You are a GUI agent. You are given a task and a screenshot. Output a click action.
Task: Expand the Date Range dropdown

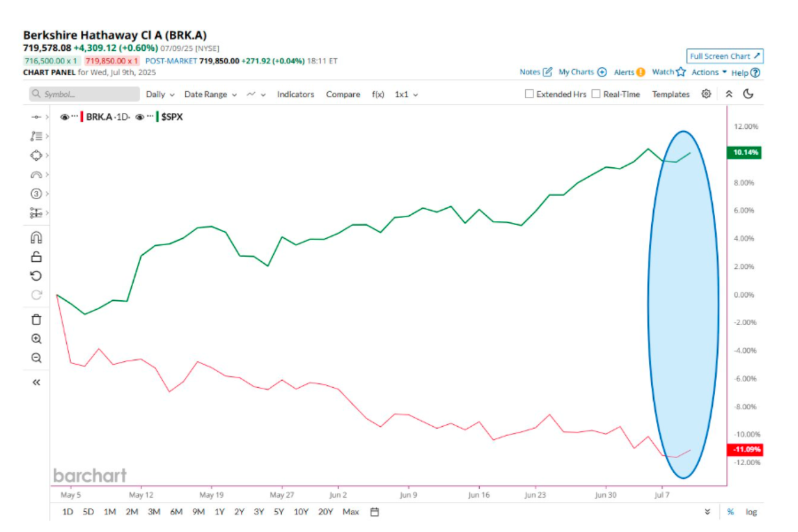tap(211, 94)
